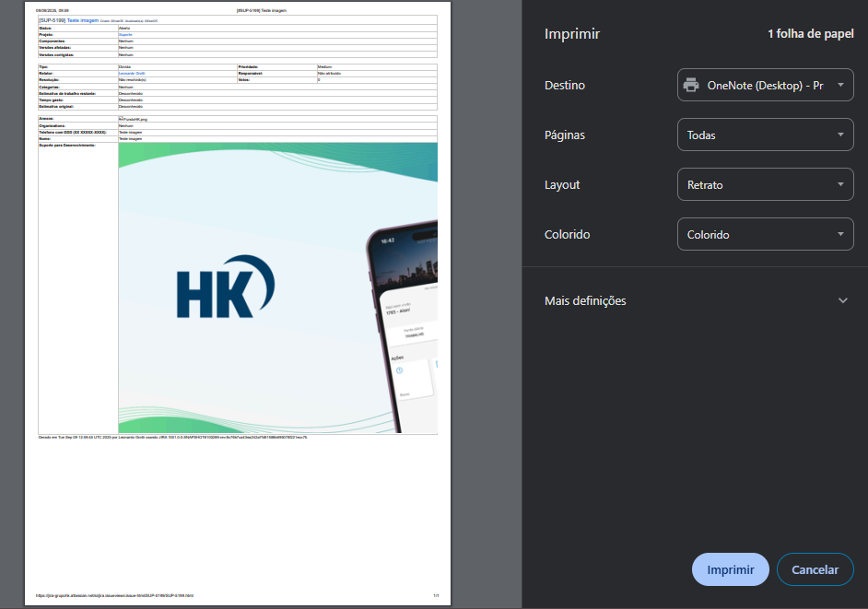Open the Destino dropdown showing OneNote (Desktop)
The width and height of the screenshot is (868, 609).
pos(765,85)
